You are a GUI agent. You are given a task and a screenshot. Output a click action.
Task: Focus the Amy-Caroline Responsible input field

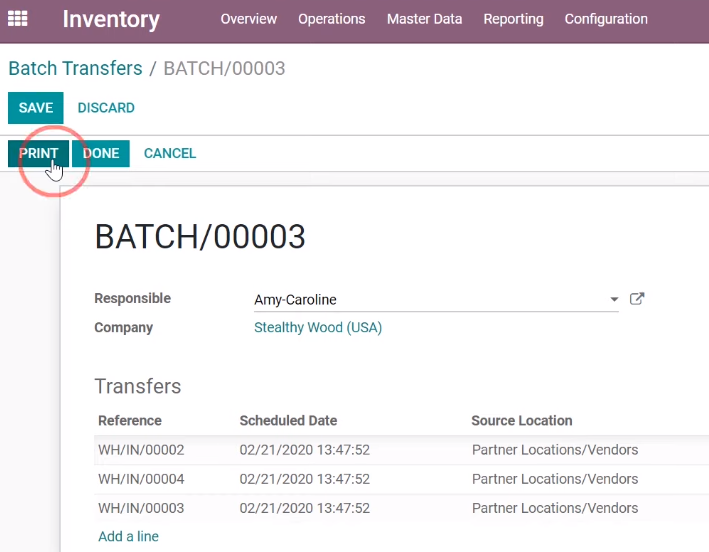430,300
